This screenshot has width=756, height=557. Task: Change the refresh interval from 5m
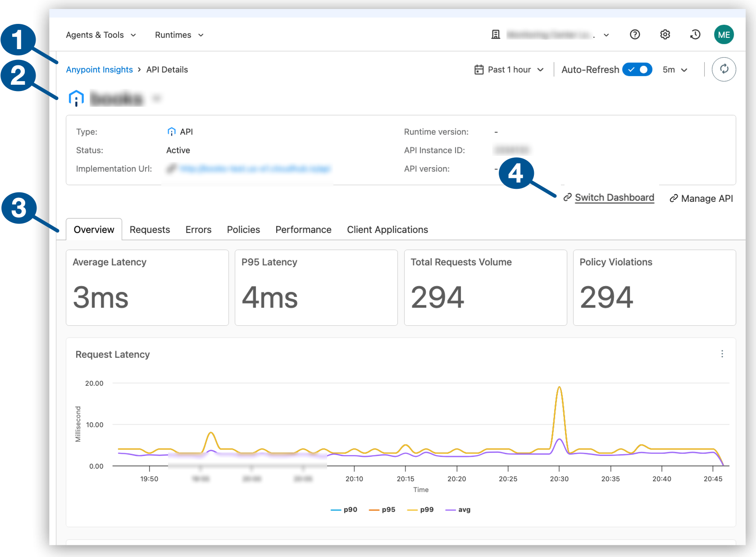click(x=674, y=69)
